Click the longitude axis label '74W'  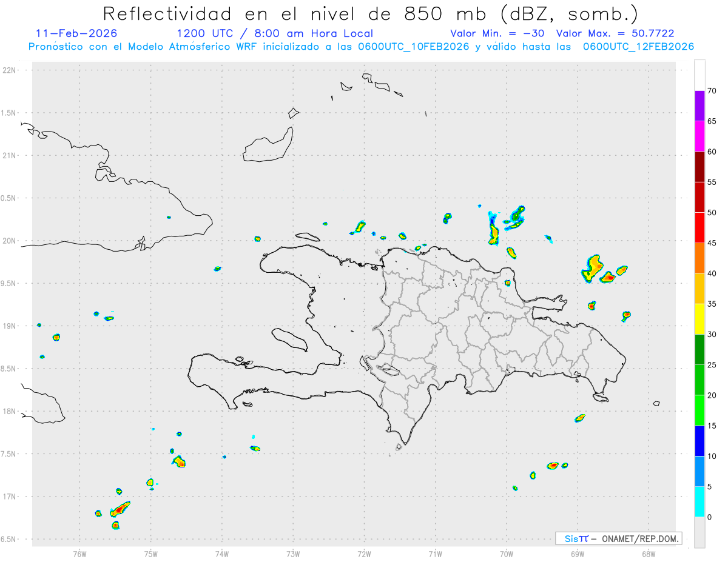point(222,553)
